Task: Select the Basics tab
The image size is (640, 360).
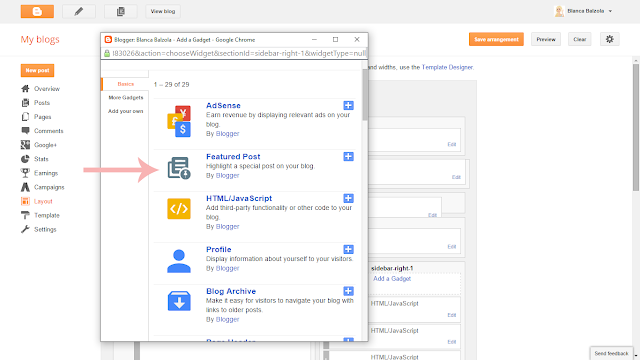Action: click(125, 84)
